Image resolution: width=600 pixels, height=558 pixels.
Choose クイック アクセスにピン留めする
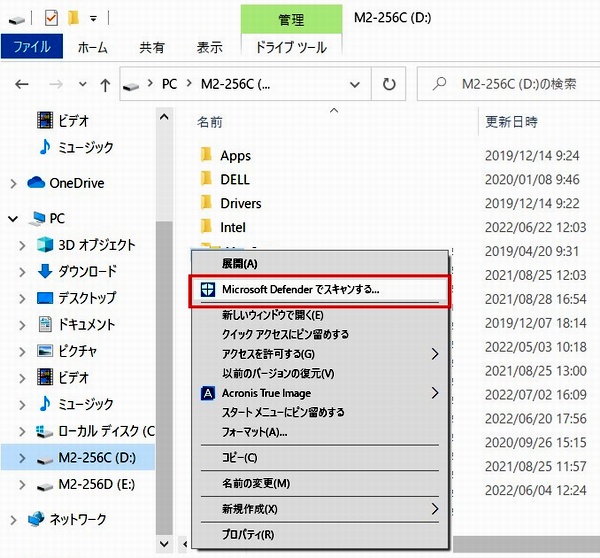320,334
